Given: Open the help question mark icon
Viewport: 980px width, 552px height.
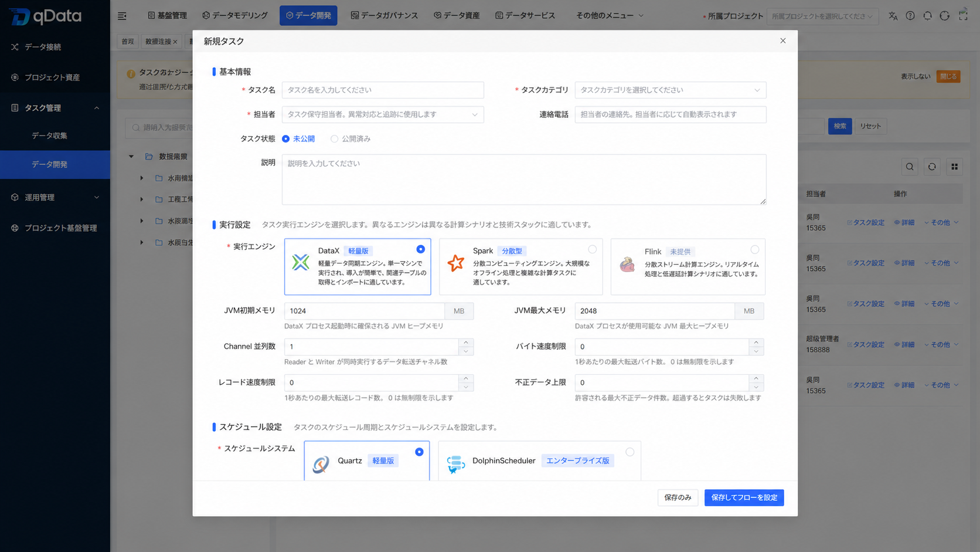Looking at the screenshot, I should pos(910,16).
